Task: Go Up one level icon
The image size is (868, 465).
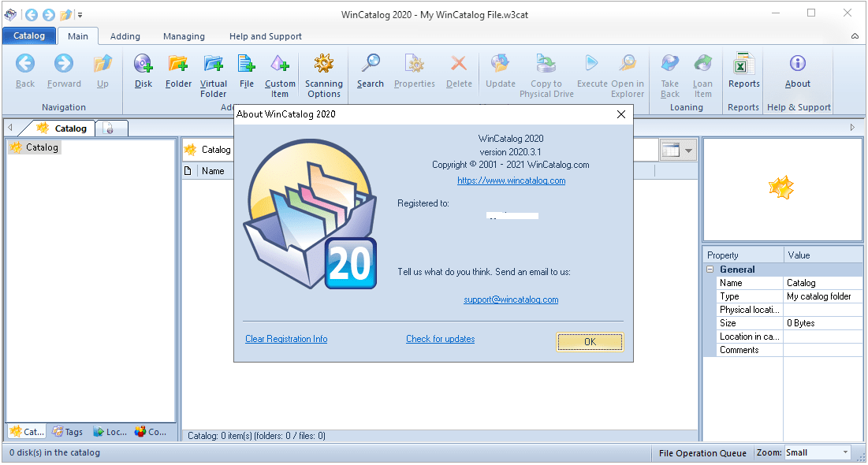Action: coord(102,72)
